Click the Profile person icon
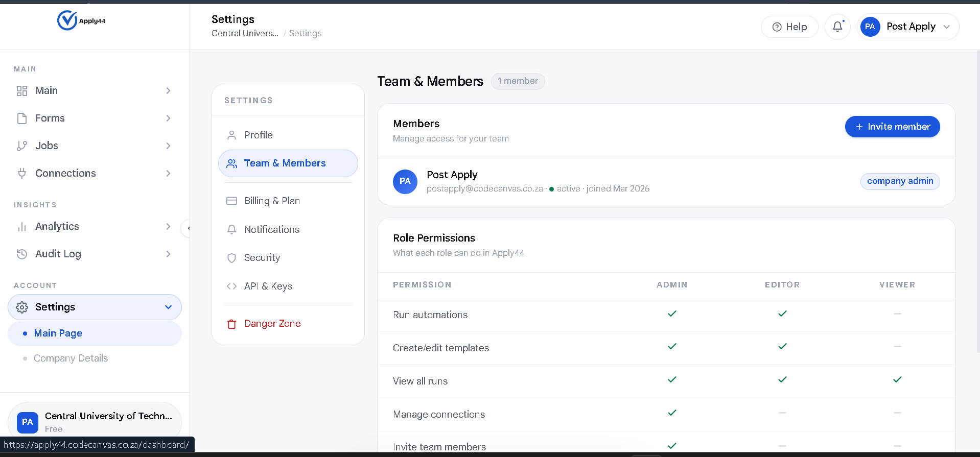 point(231,135)
